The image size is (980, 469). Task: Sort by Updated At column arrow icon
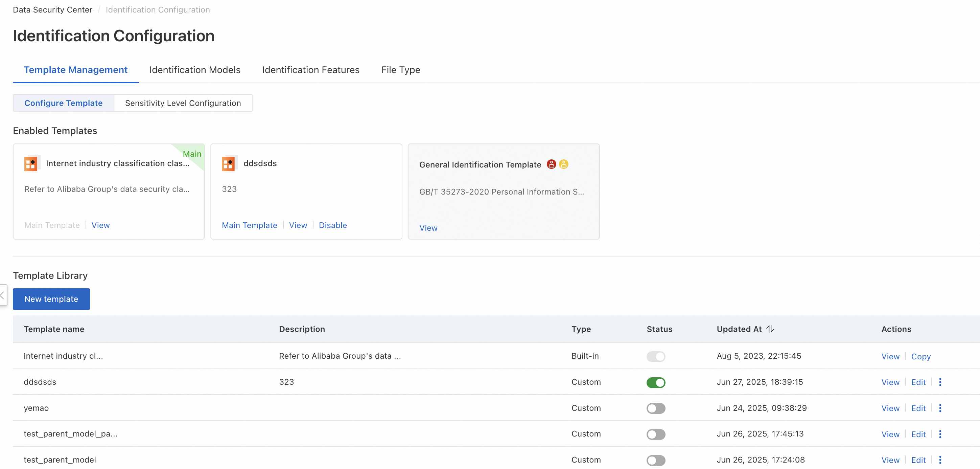[x=770, y=329]
